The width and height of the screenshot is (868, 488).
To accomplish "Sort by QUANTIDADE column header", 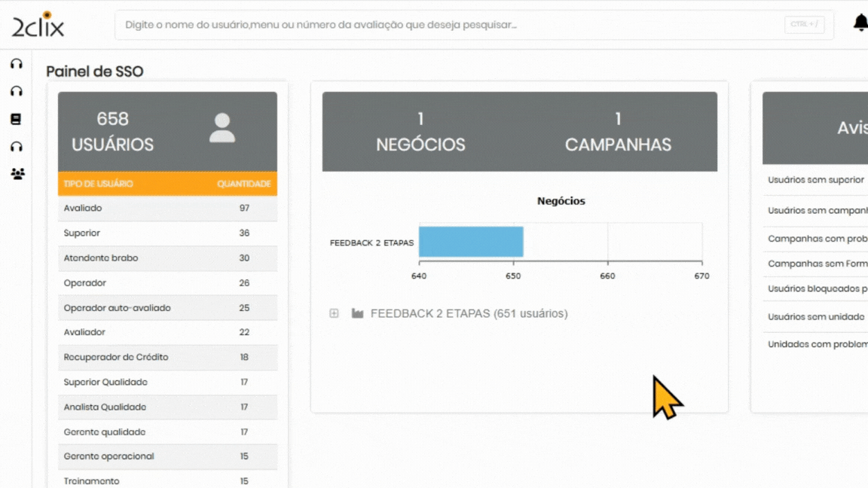I will tap(243, 184).
